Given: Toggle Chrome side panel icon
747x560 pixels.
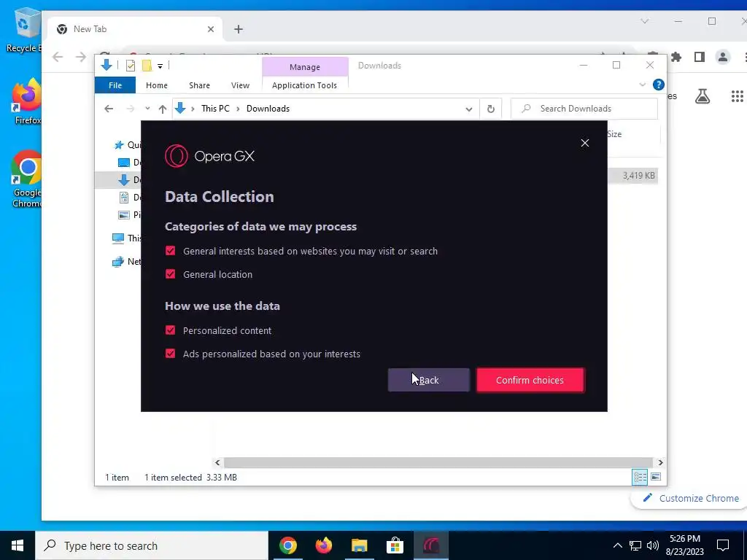Looking at the screenshot, I should coord(700,57).
